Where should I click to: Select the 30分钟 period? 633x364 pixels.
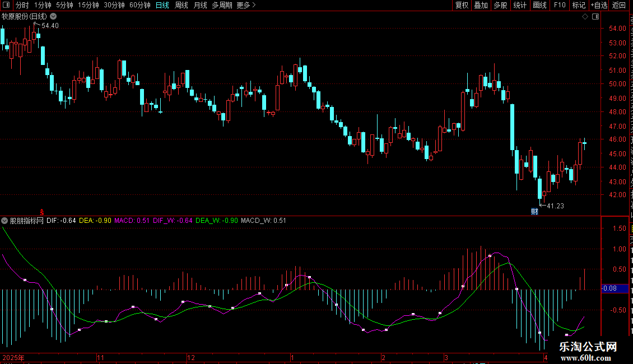point(114,5)
